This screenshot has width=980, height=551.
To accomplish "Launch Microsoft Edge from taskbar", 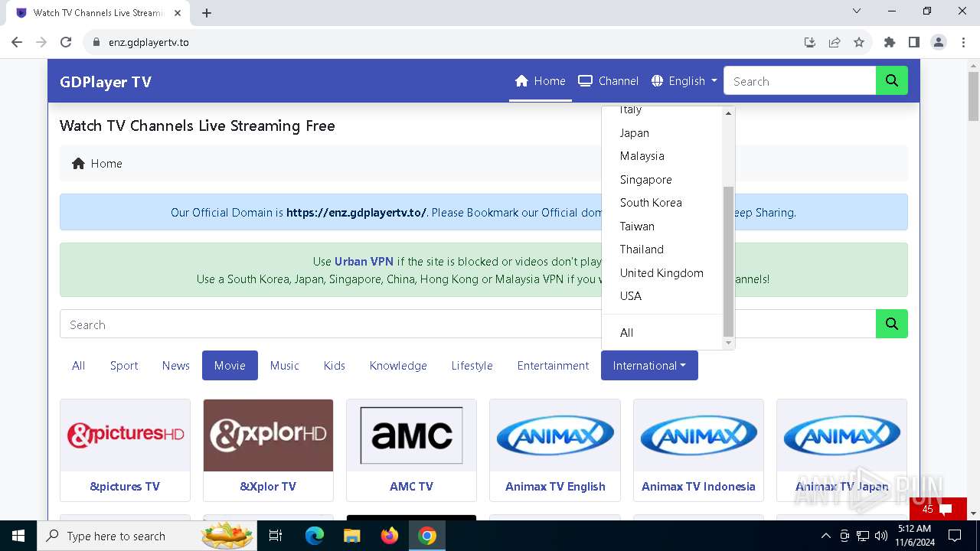I will coord(315,536).
